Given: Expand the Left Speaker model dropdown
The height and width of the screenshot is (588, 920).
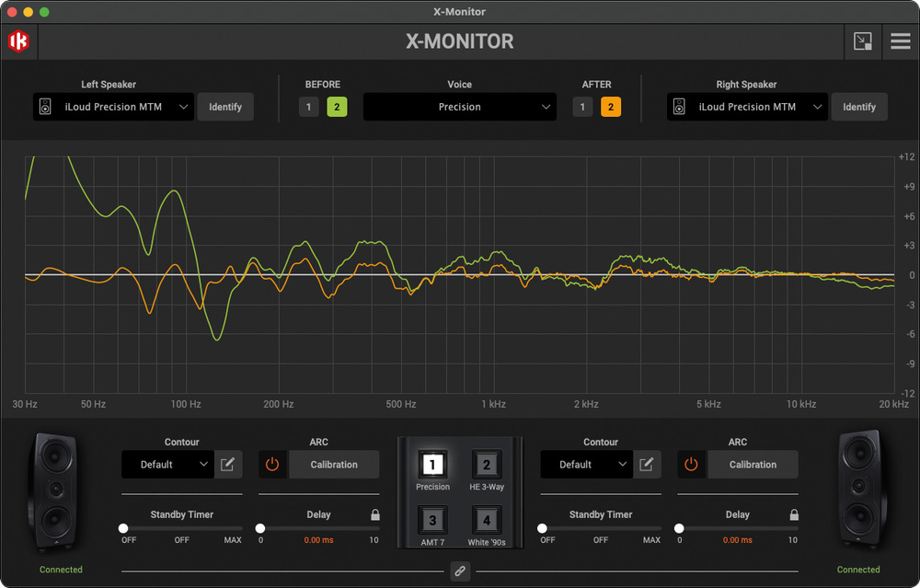Looking at the screenshot, I should coord(114,108).
